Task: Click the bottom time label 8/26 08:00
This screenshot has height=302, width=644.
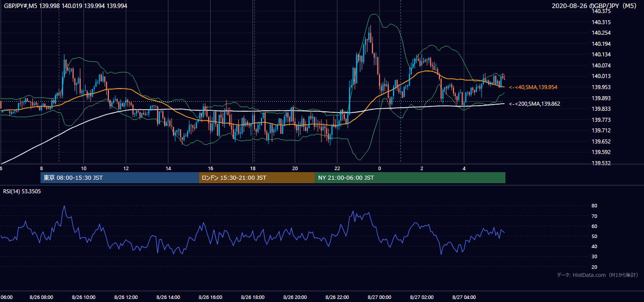Action: [41, 297]
